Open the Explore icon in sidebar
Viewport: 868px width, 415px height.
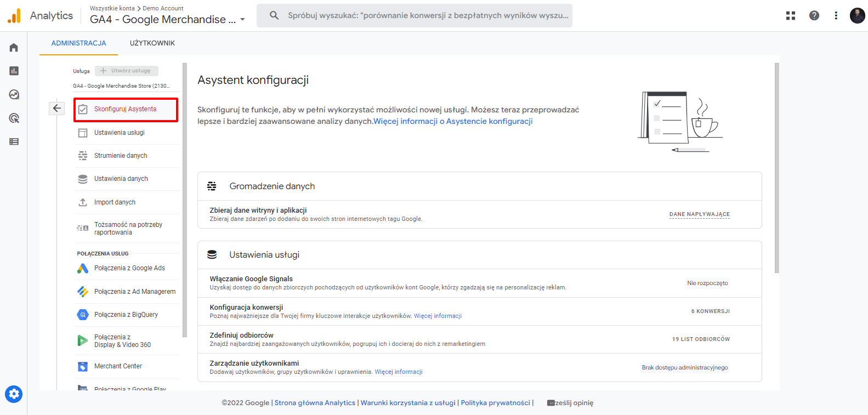[14, 95]
